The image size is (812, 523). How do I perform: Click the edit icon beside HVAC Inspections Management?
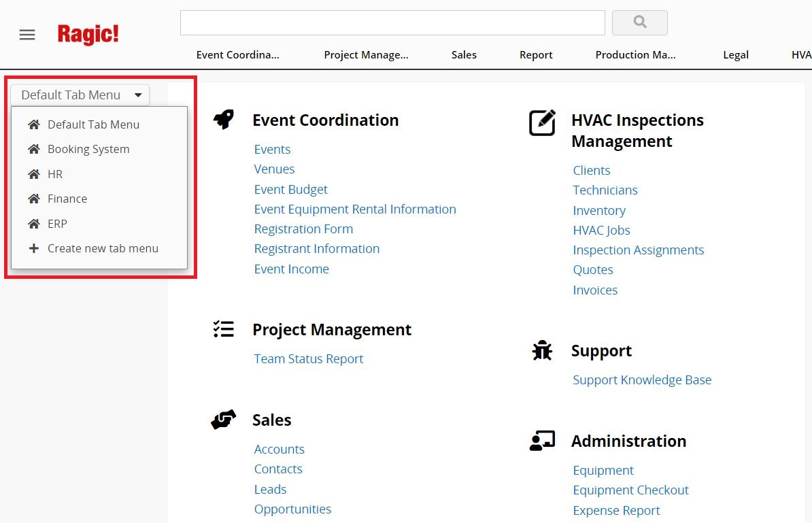point(542,123)
